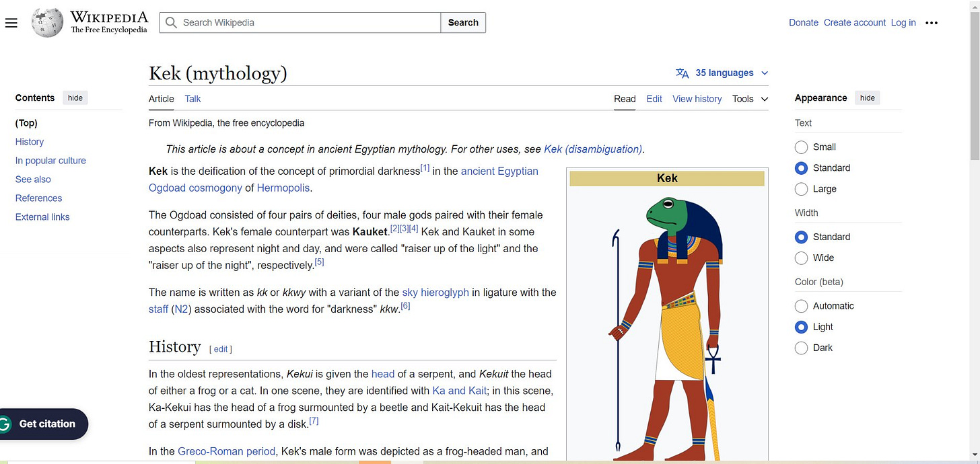Open the hamburger main menu

tap(11, 23)
